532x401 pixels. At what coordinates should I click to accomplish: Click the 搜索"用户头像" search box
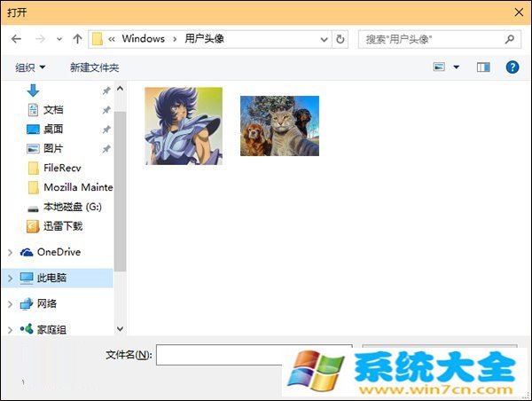440,39
